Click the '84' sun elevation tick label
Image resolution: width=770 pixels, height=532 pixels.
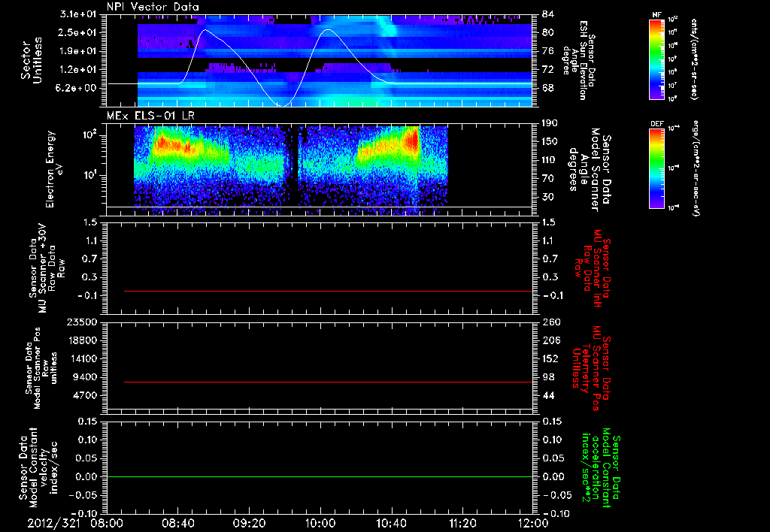548,14
